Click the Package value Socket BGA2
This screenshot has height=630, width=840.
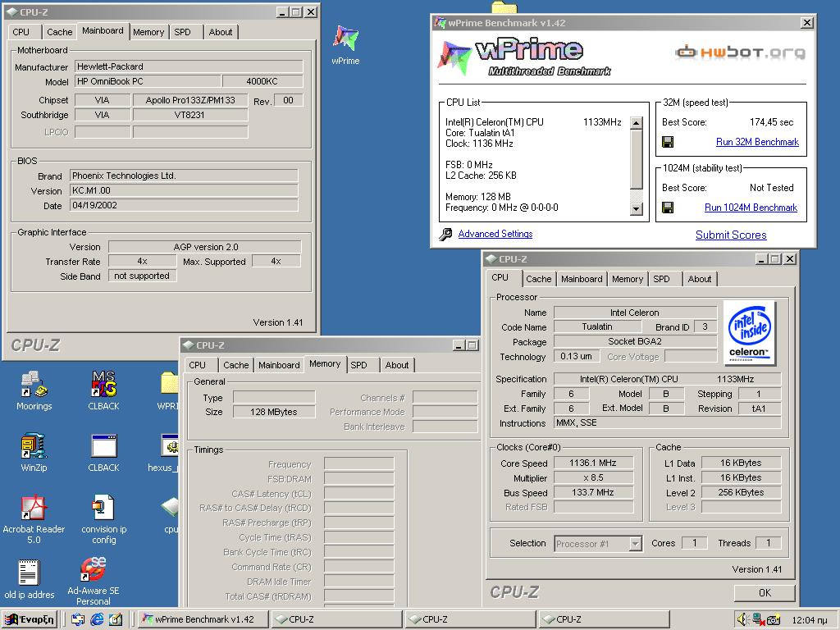[x=635, y=341]
